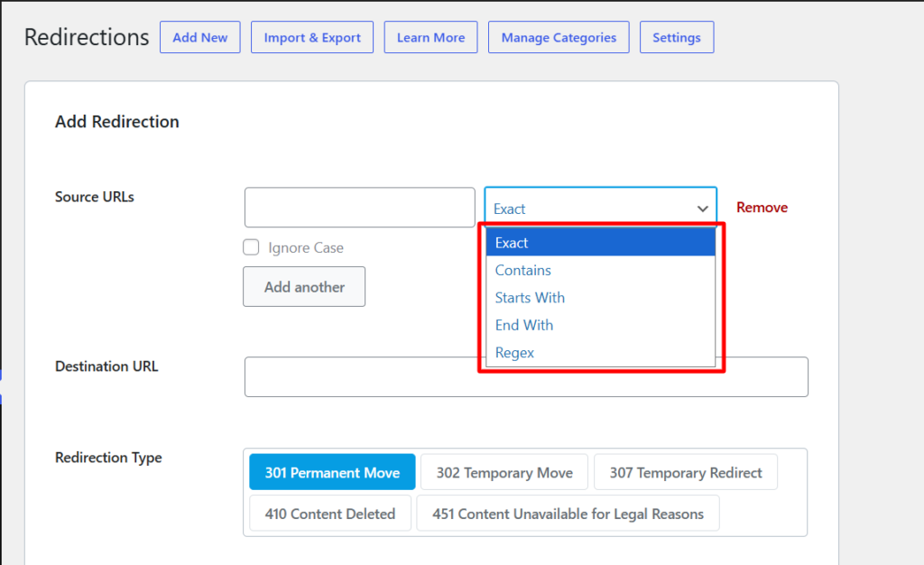The height and width of the screenshot is (565, 924).
Task: Choose 307 Temporary Redirect type
Action: coord(686,472)
